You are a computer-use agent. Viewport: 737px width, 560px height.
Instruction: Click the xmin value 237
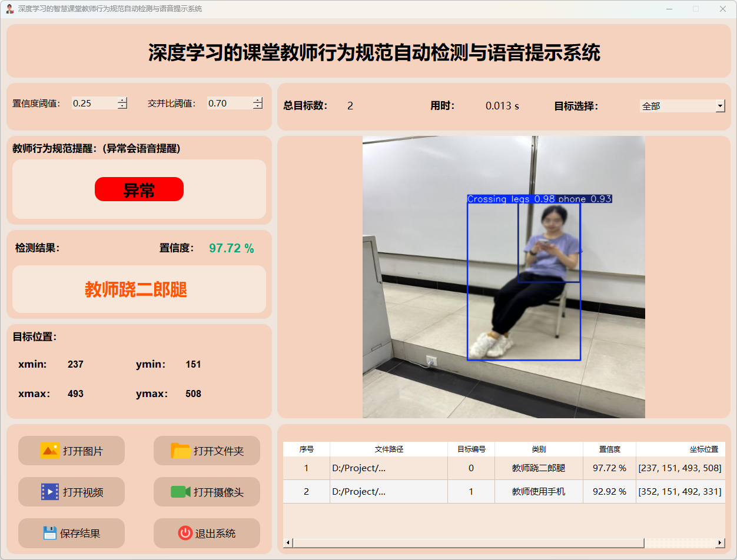(x=75, y=364)
